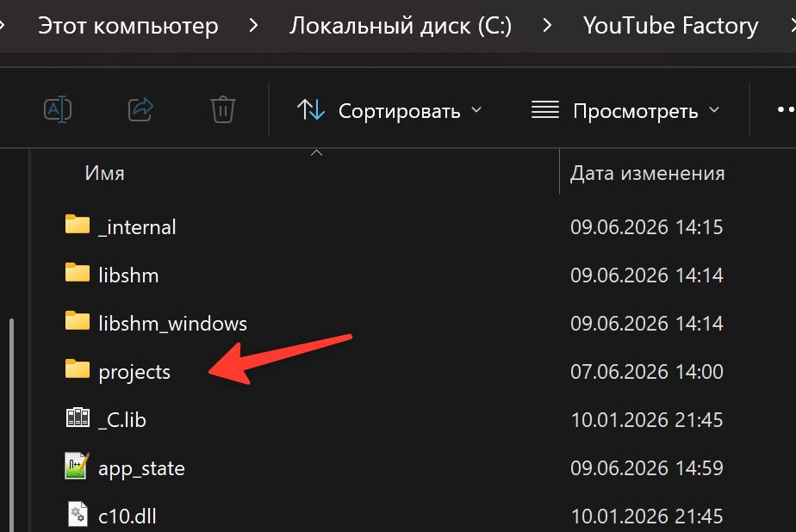Click the Delete trash icon
The image size is (796, 532).
pos(223,109)
